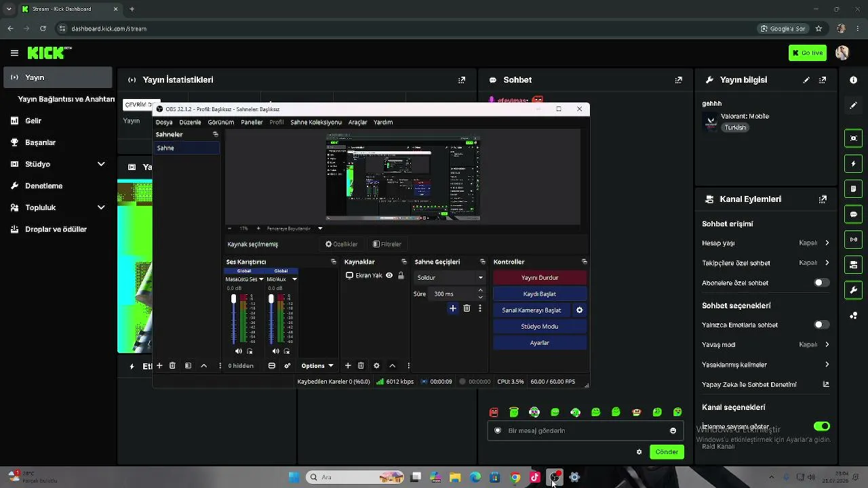Open virtual camera settings gear in OBS
Image resolution: width=868 pixels, height=488 pixels.
tap(579, 310)
